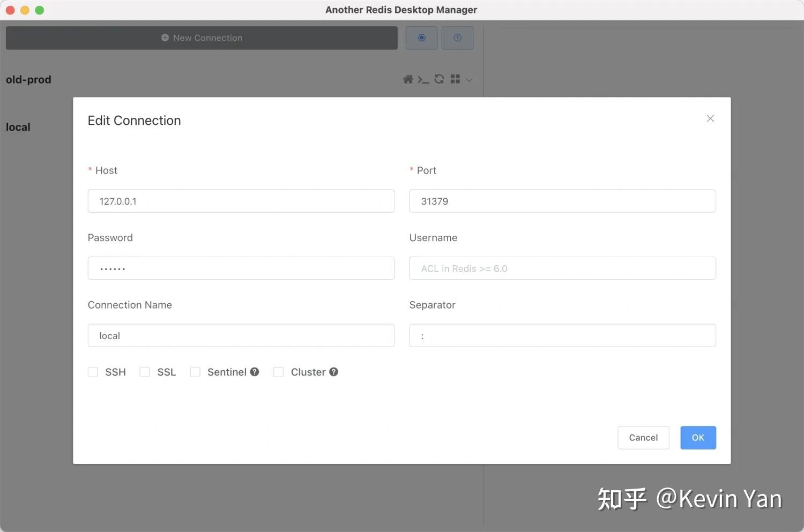Confirm changes with the OK button

(698, 437)
